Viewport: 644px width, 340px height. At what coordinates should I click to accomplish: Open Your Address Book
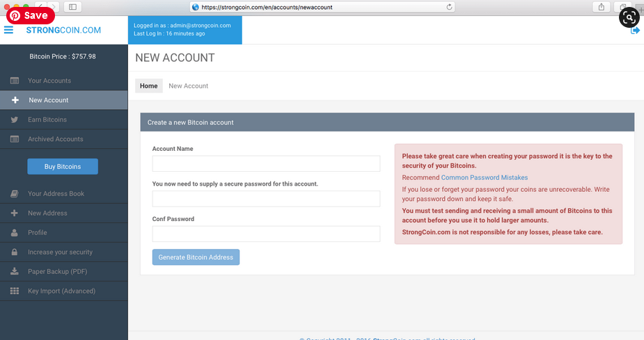(x=63, y=193)
